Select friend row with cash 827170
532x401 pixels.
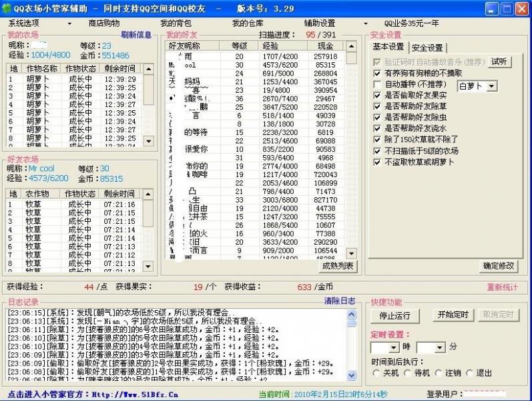(256, 200)
